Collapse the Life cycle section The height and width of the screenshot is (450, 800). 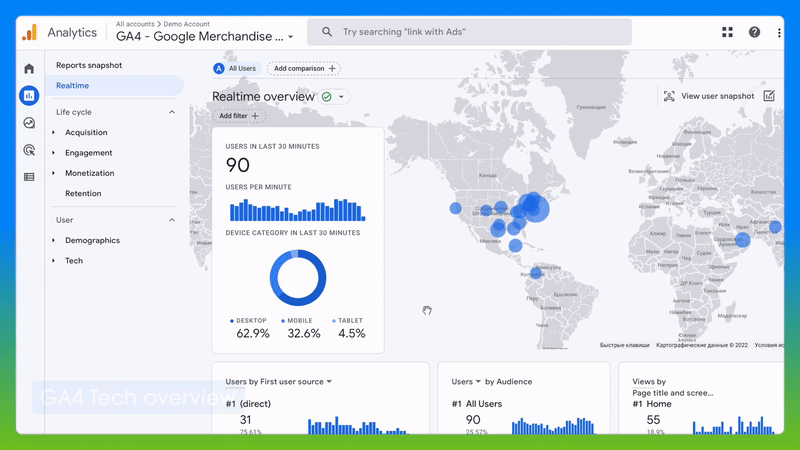click(172, 112)
